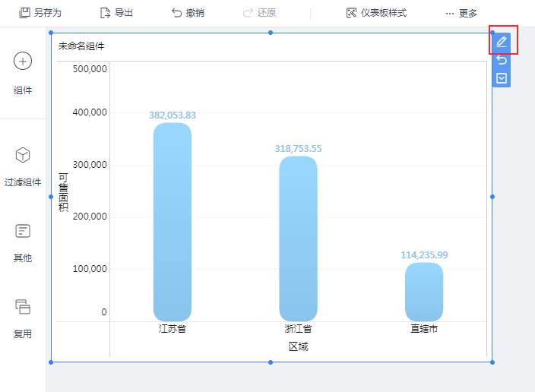This screenshot has height=392, width=535.
Task: Click the 318,753.55 data label
Action: 298,149
